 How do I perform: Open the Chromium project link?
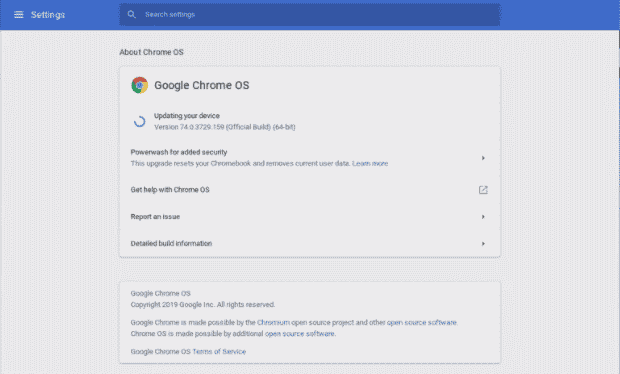point(273,323)
